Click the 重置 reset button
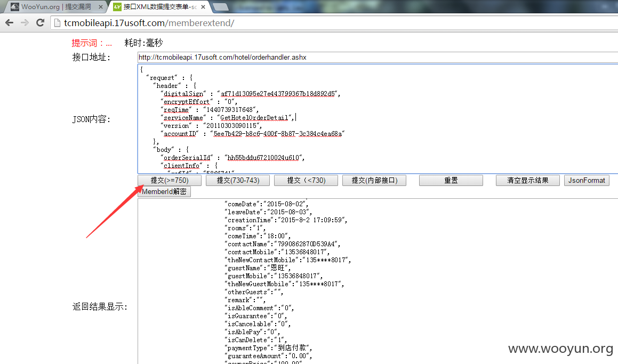Viewport: 618px width, 364px height. (x=451, y=181)
